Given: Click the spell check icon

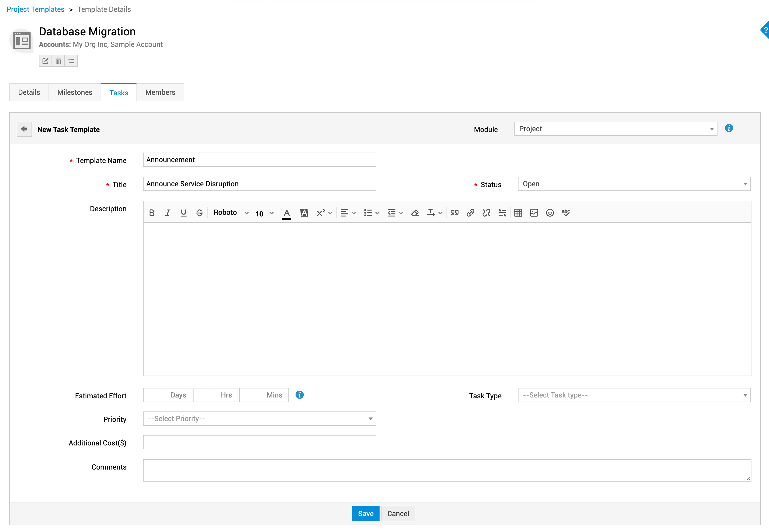Looking at the screenshot, I should pyautogui.click(x=566, y=213).
